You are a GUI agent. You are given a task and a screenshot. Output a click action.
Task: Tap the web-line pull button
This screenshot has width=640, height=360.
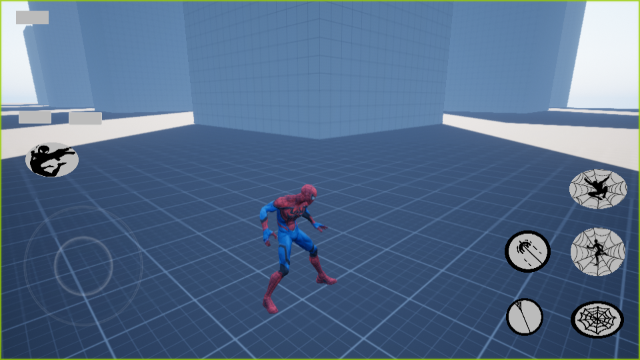pos(524,317)
